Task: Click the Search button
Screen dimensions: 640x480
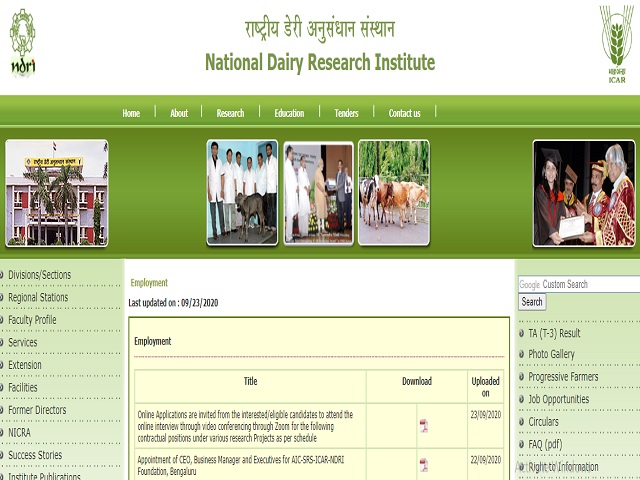Action: [532, 302]
